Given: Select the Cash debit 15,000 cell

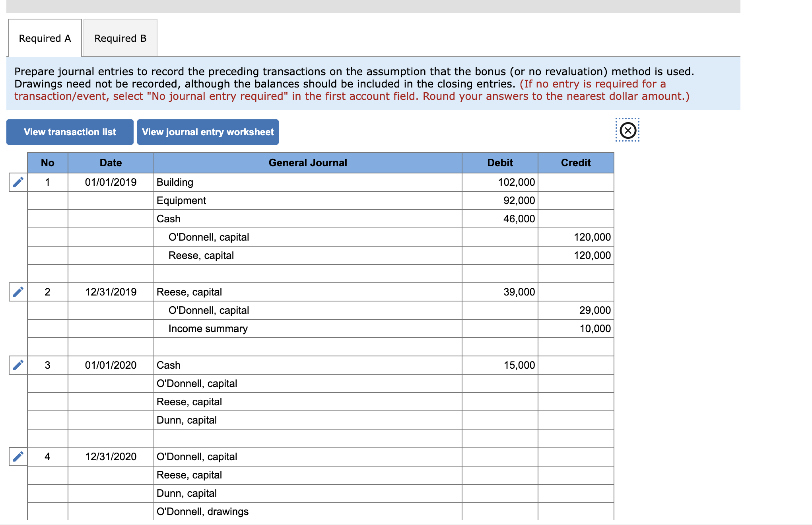Looking at the screenshot, I should pos(500,365).
